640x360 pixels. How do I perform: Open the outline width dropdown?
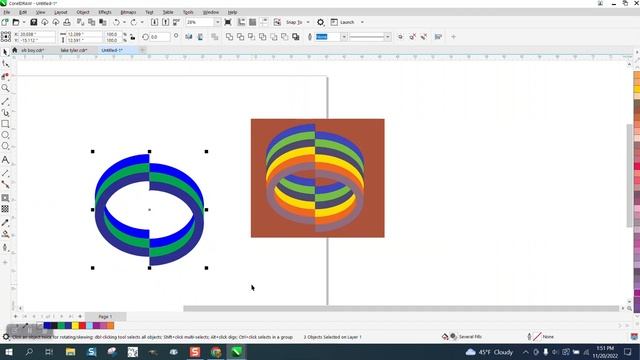coord(344,37)
